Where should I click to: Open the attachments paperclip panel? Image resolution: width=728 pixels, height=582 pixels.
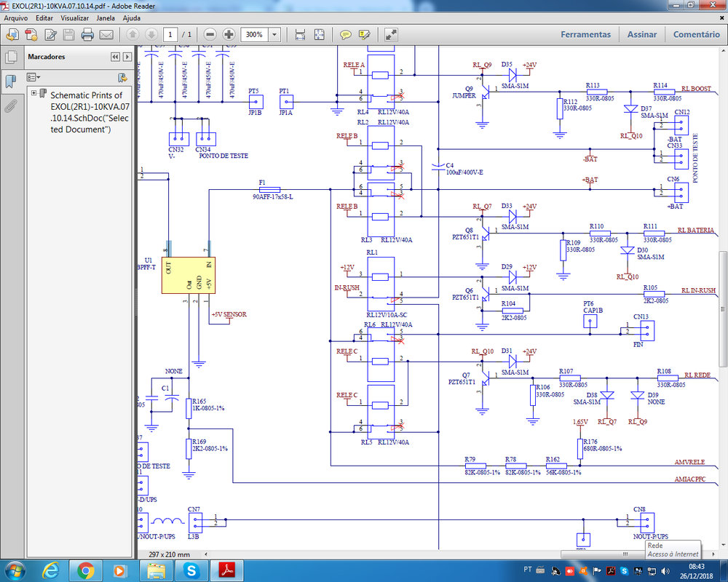(x=10, y=106)
